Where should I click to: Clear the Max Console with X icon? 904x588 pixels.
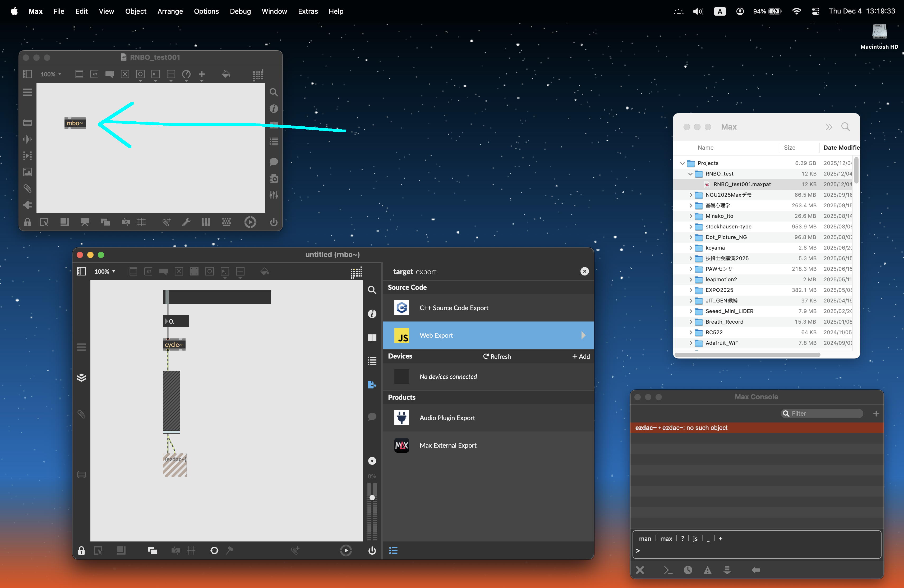point(640,570)
